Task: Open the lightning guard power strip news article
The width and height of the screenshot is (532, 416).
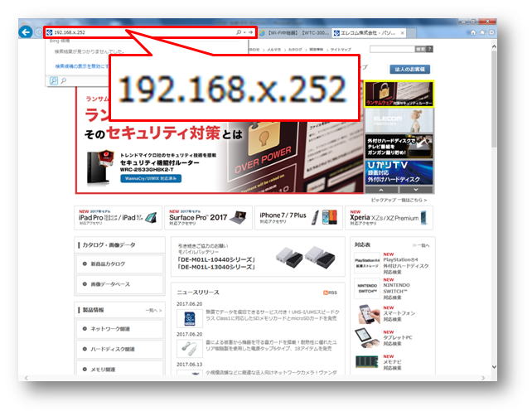Action: [272, 346]
